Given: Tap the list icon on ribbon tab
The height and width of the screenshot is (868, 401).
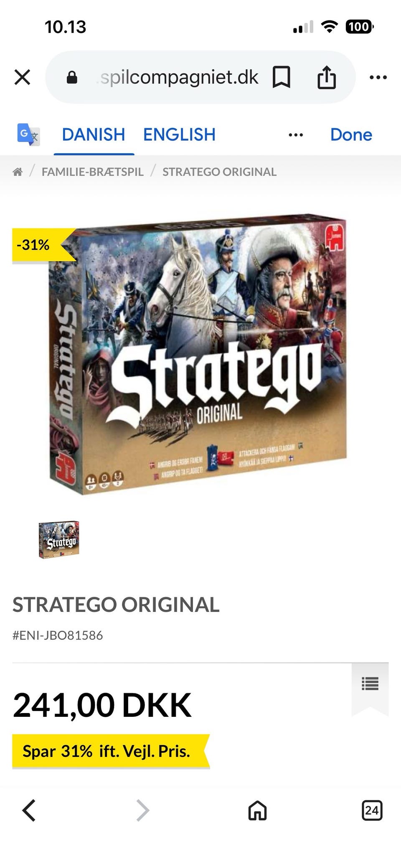Looking at the screenshot, I should pos(370,684).
